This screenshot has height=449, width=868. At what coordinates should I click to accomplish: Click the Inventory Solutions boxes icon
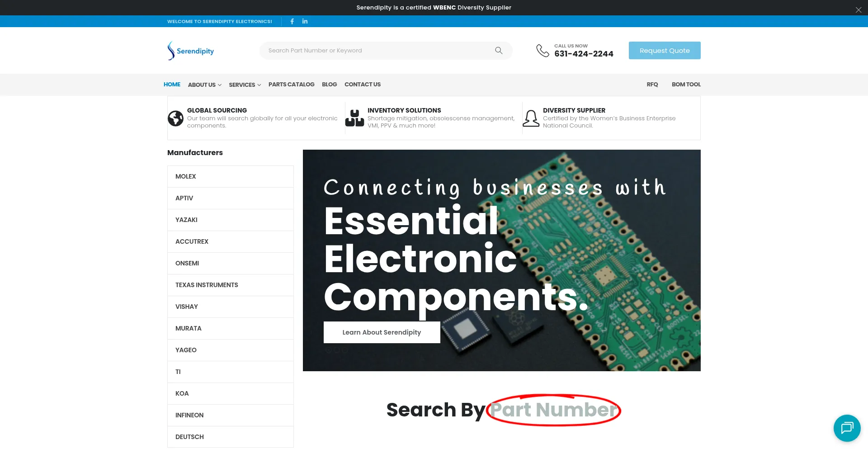354,118
